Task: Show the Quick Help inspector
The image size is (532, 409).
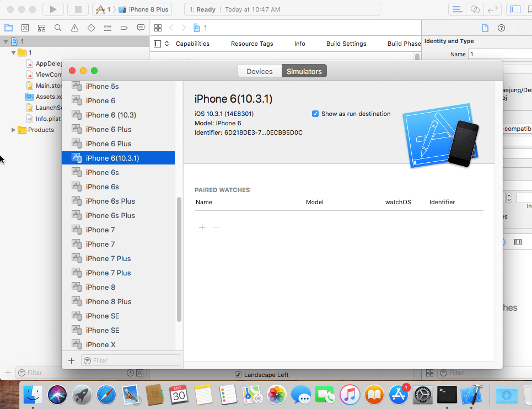Action: tap(502, 28)
